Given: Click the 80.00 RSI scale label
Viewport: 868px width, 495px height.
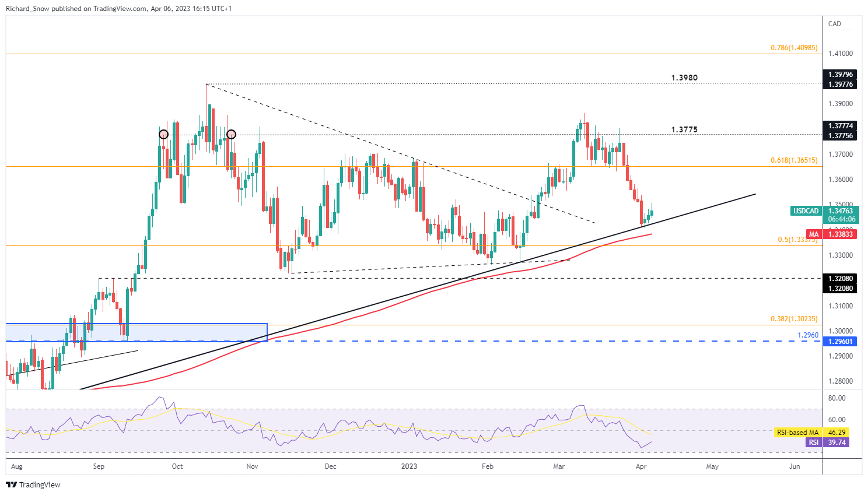Looking at the screenshot, I should coord(837,398).
